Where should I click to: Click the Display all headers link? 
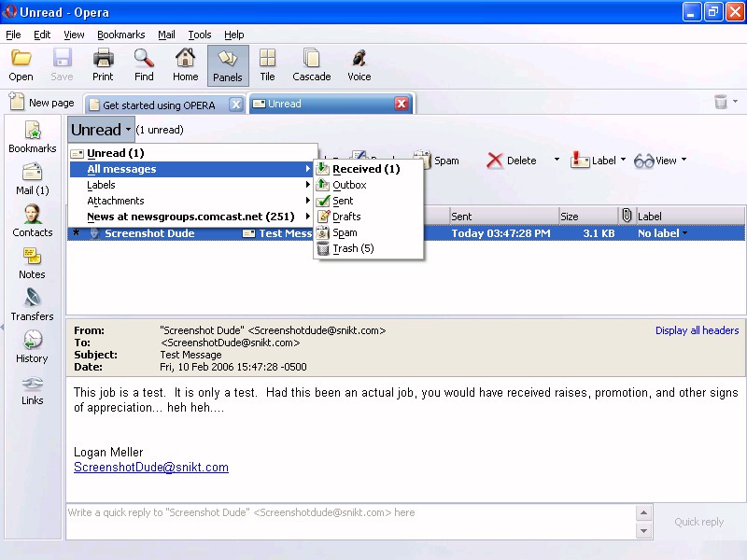click(697, 330)
